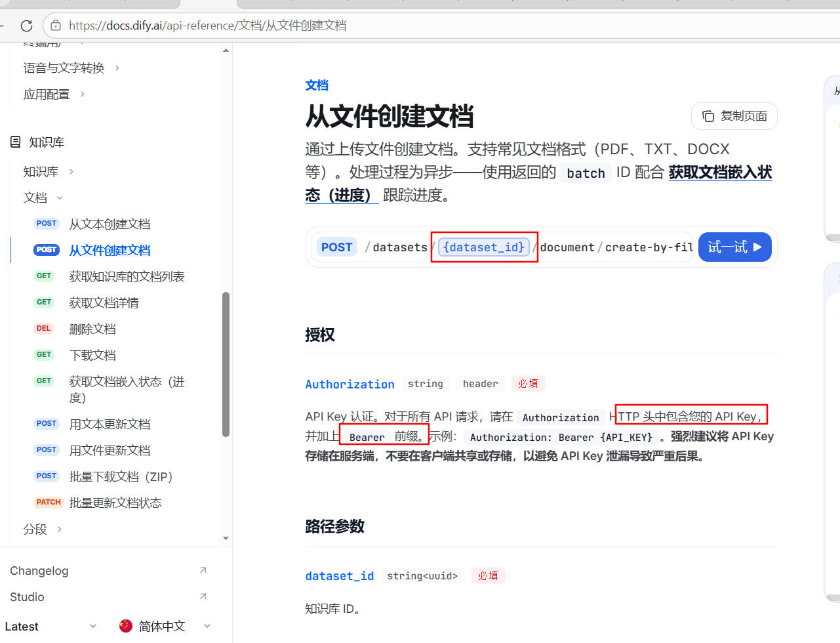Click the Authorization parameter name
This screenshot has width=840, height=643.
point(350,384)
